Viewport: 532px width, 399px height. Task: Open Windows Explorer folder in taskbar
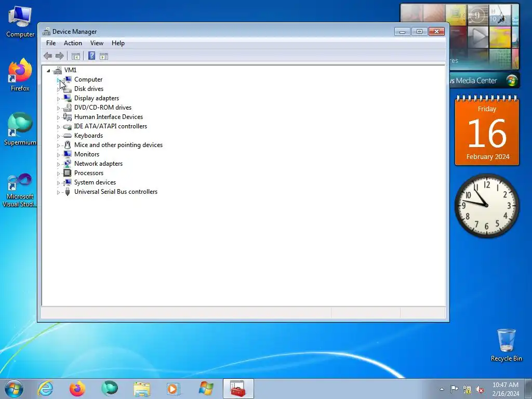click(142, 389)
